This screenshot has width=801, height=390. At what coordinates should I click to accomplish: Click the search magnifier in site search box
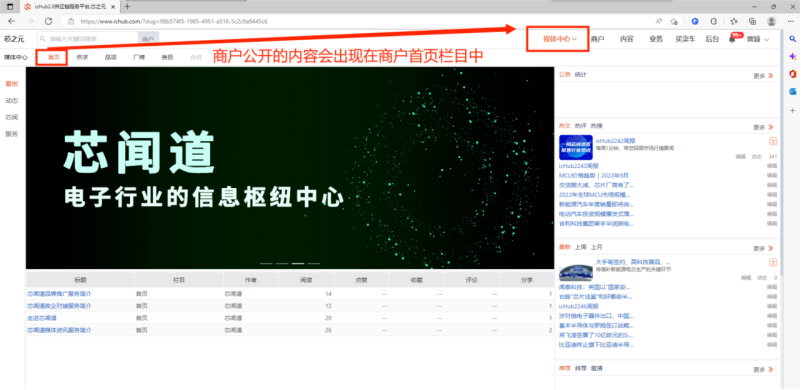click(43, 39)
